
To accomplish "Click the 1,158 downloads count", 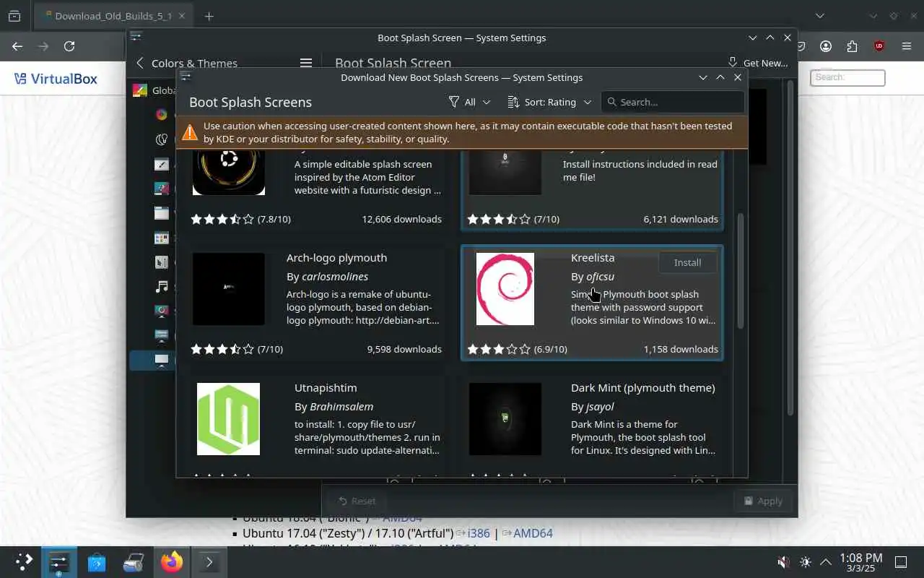I will [681, 349].
